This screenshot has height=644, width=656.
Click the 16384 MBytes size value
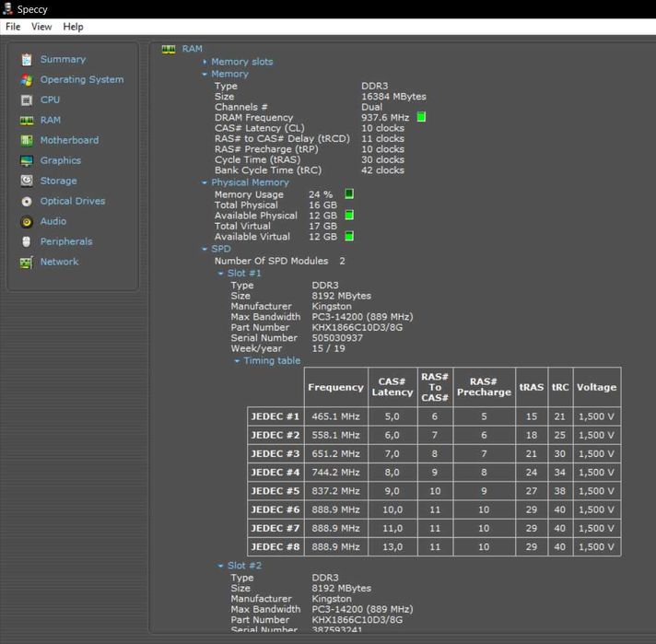pos(393,97)
